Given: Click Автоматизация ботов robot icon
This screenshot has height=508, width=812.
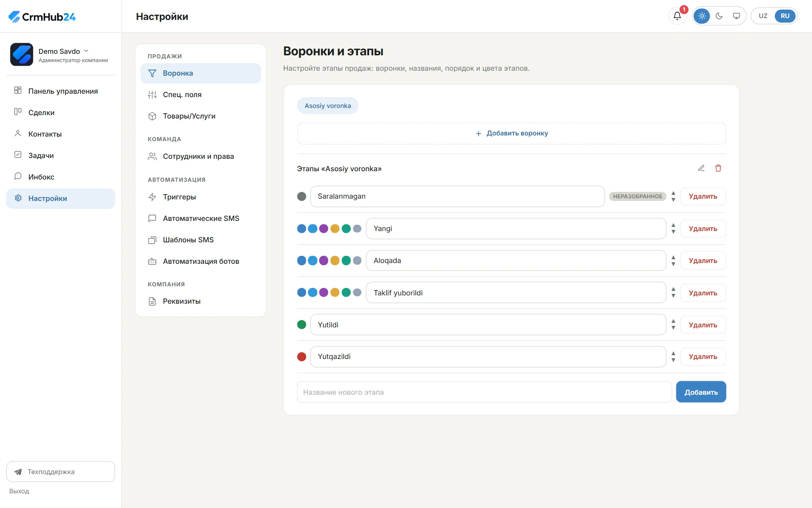Looking at the screenshot, I should tap(152, 261).
